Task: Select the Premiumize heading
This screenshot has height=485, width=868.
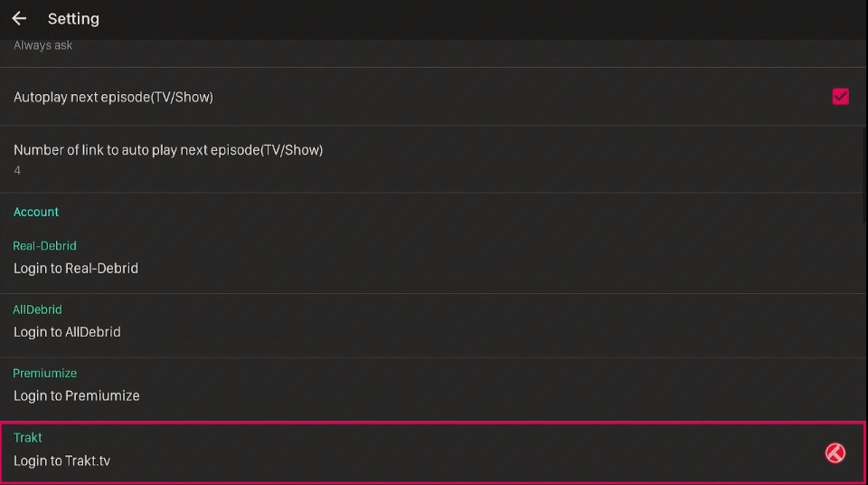Action: click(45, 373)
